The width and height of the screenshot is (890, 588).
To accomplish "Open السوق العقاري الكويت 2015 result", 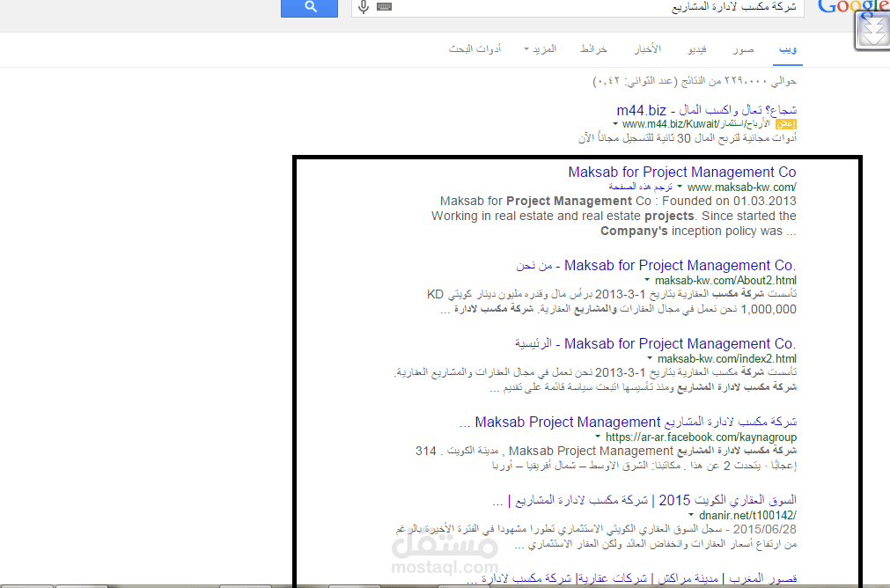I will click(x=644, y=500).
